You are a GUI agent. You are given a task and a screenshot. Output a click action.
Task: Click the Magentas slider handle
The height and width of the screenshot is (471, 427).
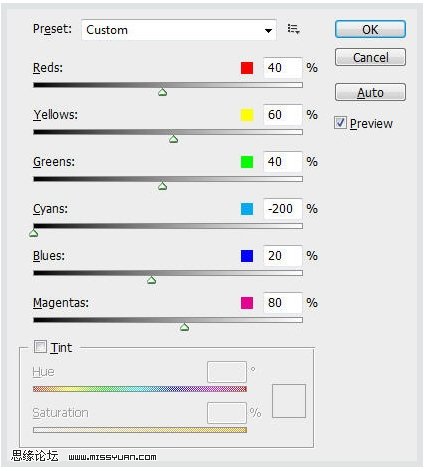pos(185,327)
